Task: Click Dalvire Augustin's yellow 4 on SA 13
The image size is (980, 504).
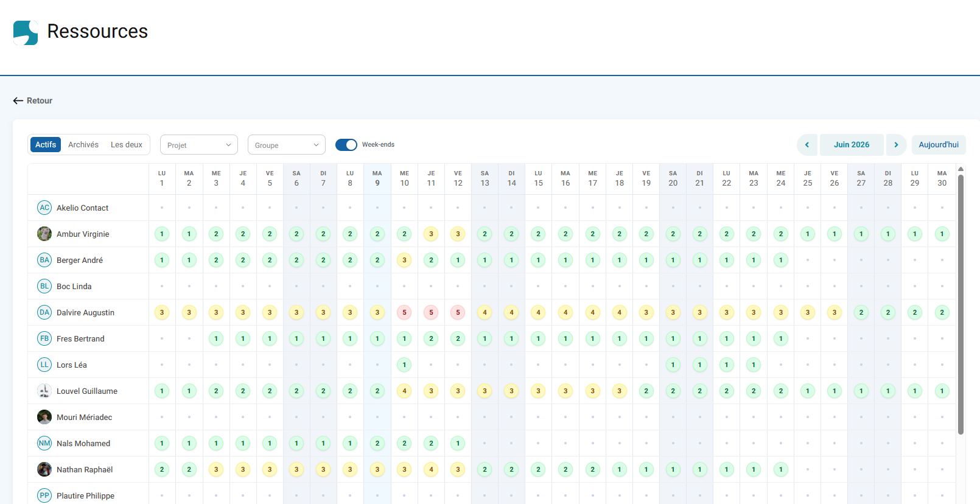Action: (x=485, y=312)
